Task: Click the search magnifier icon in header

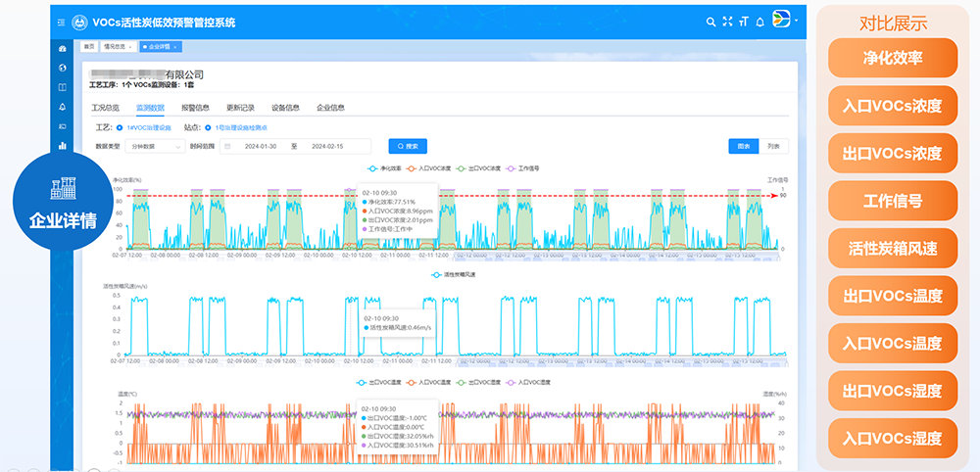Action: 711,22
